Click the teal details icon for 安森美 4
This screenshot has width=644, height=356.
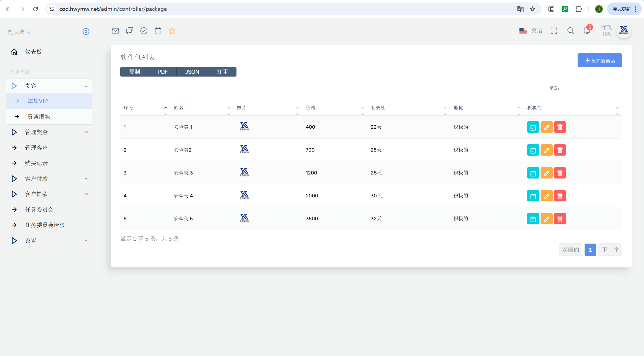(x=533, y=196)
